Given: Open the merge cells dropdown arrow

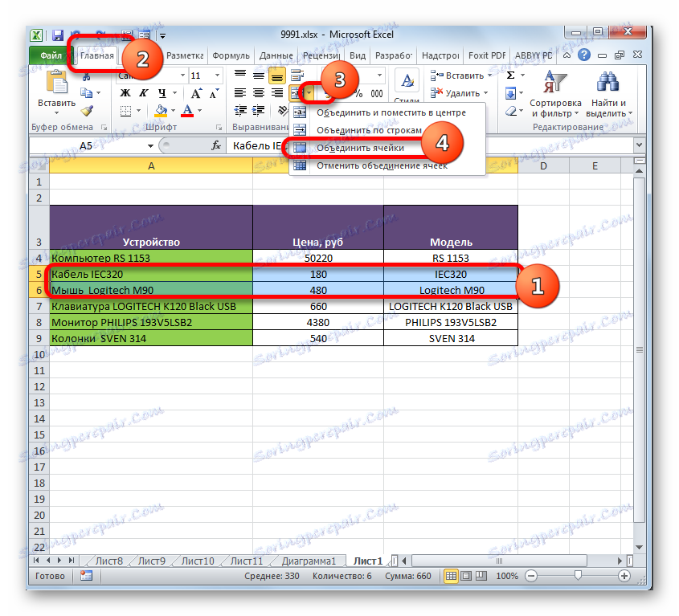Looking at the screenshot, I should pyautogui.click(x=309, y=92).
